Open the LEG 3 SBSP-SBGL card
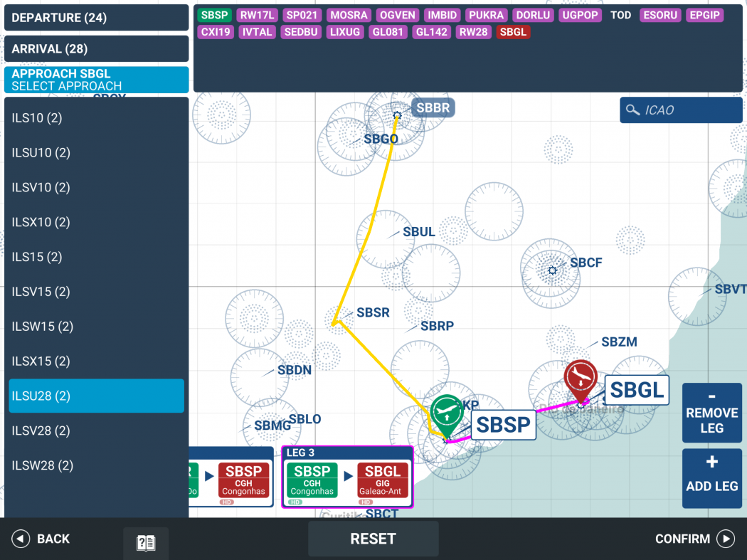Screen dimensions: 747x560 347,477
